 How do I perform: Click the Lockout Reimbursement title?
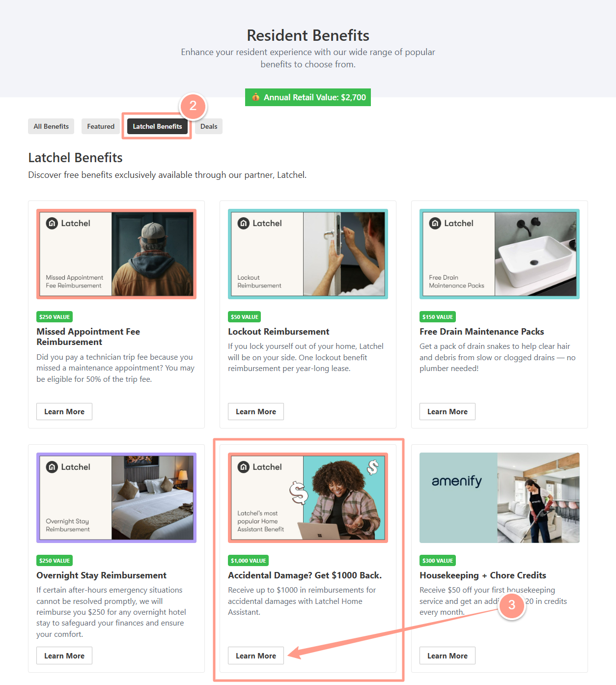(279, 332)
